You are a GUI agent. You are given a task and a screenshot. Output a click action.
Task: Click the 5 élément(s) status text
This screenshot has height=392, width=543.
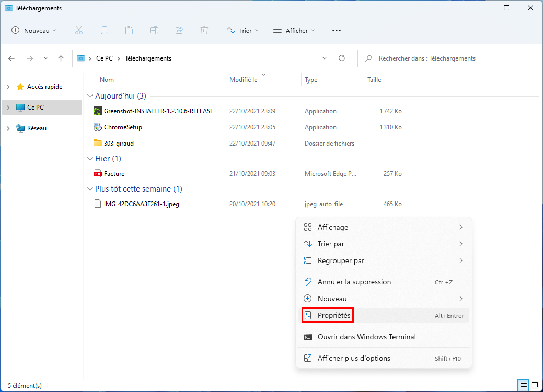[25, 385]
